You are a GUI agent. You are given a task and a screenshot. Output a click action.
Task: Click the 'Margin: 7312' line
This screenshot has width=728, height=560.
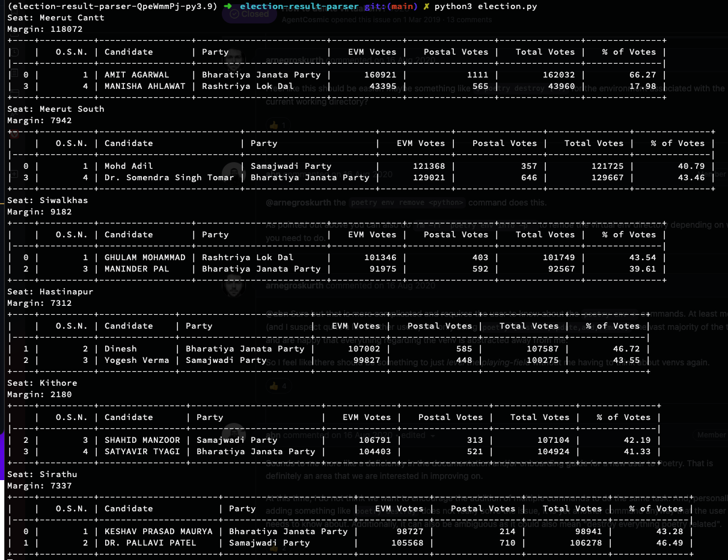(x=40, y=303)
